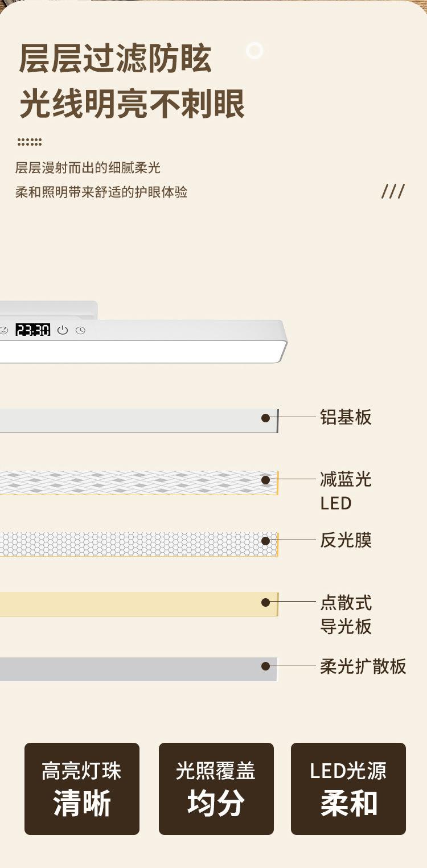Viewport: 427px width, 868px height.
Task: Click the 反光膜 label
Action: pyautogui.click(x=346, y=540)
